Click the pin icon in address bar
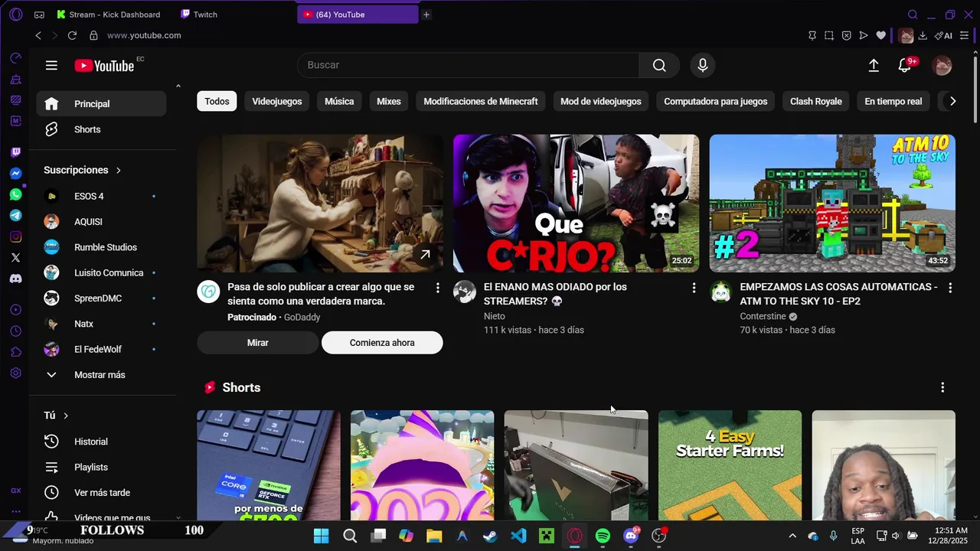The image size is (980, 551). (x=812, y=35)
